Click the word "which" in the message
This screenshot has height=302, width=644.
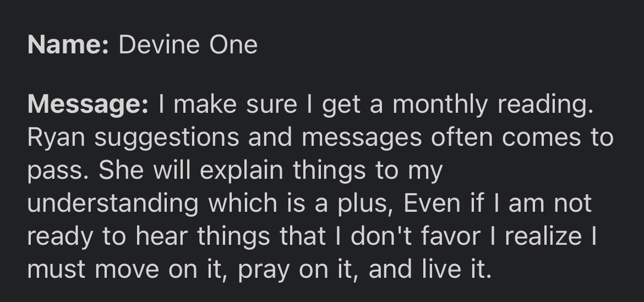coord(243,202)
